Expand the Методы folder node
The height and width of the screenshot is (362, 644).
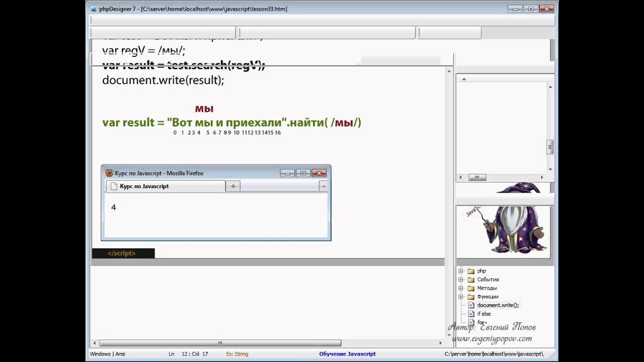pyautogui.click(x=460, y=288)
